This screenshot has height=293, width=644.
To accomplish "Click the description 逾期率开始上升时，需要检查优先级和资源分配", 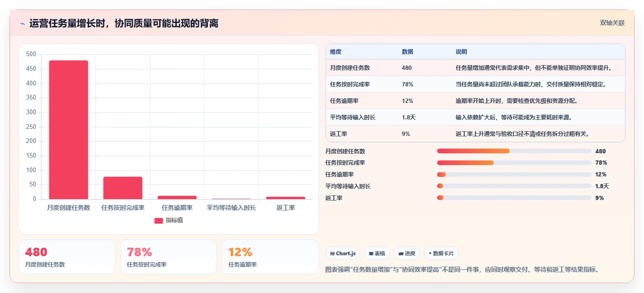I will (516, 101).
